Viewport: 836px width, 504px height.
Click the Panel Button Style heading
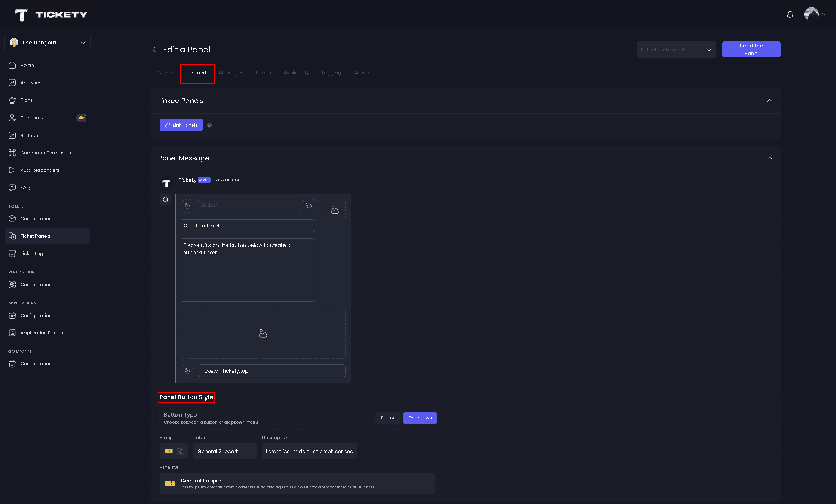[x=186, y=397]
